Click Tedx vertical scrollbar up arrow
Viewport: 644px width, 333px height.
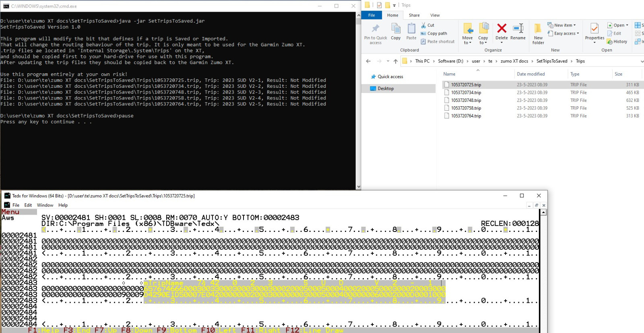[543, 212]
